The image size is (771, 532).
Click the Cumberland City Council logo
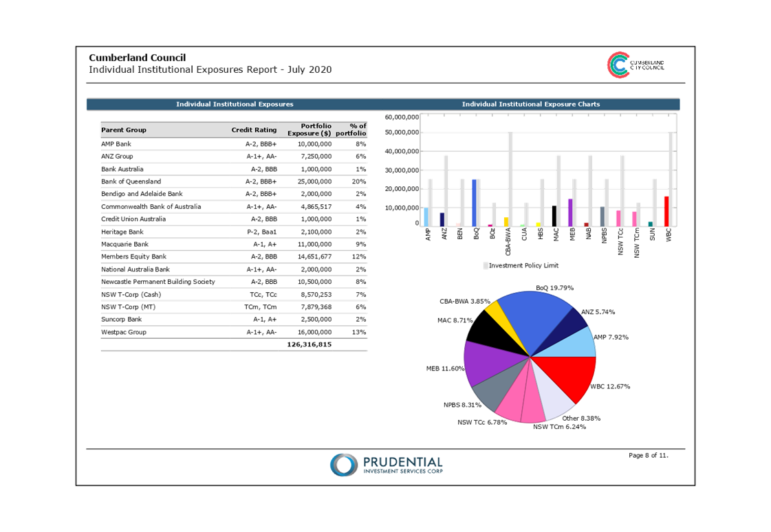[636, 65]
